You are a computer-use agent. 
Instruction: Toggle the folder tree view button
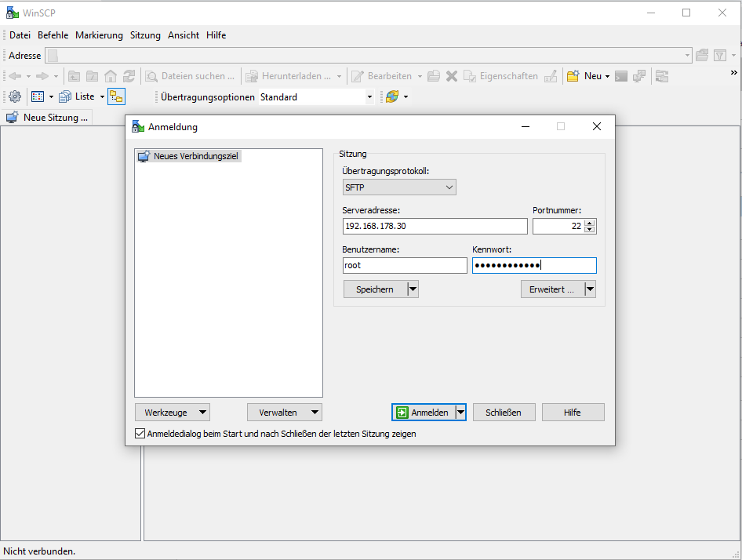(x=116, y=96)
